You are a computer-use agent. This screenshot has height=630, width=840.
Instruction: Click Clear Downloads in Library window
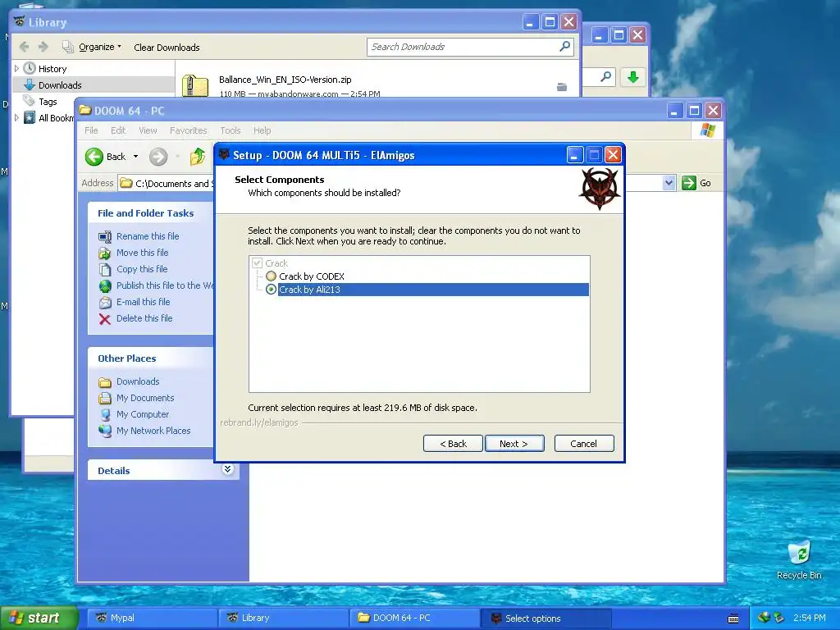(x=167, y=47)
